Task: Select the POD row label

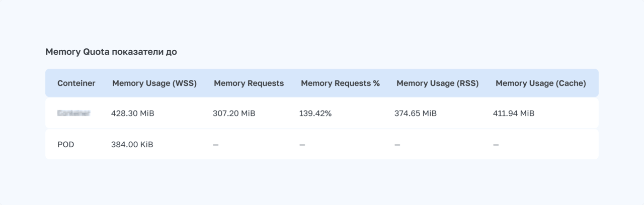Action: pyautogui.click(x=66, y=145)
